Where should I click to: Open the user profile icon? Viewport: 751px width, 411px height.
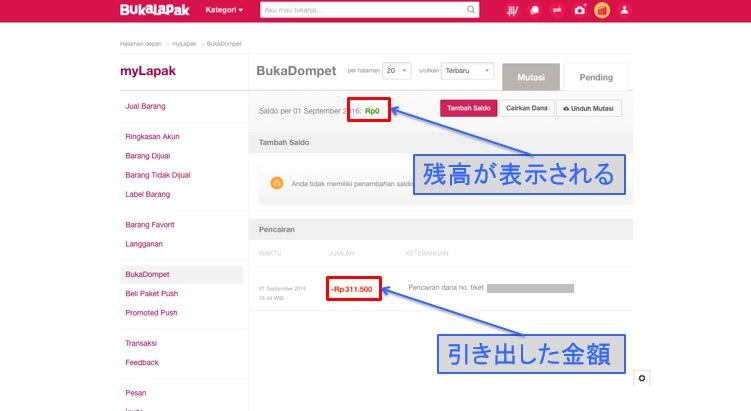pyautogui.click(x=624, y=10)
